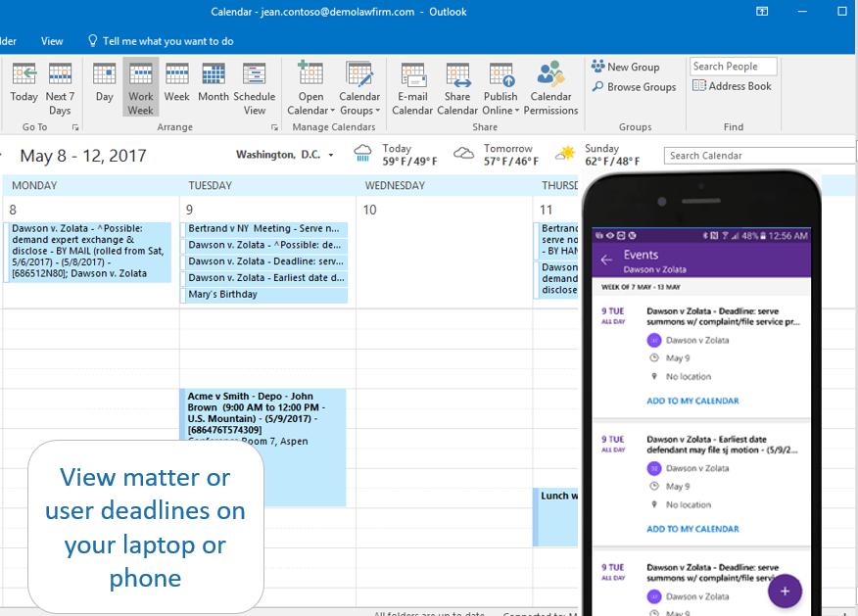Select the Tuesday column header
Viewport: 858px width, 616px height.
(267, 185)
